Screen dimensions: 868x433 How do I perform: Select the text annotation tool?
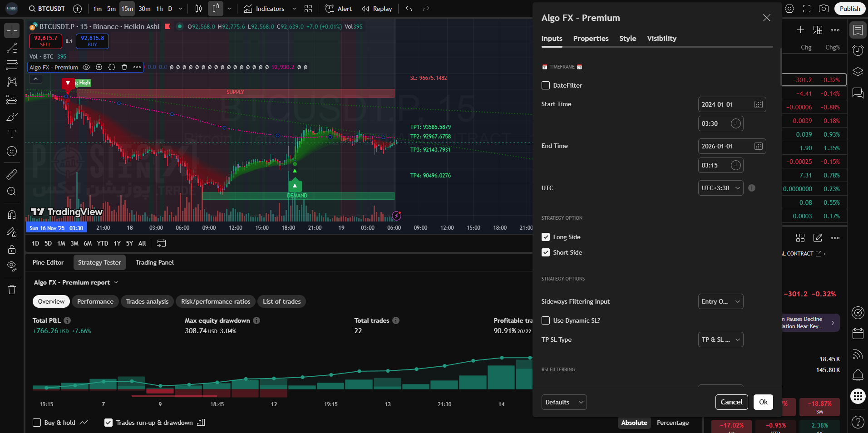click(12, 134)
